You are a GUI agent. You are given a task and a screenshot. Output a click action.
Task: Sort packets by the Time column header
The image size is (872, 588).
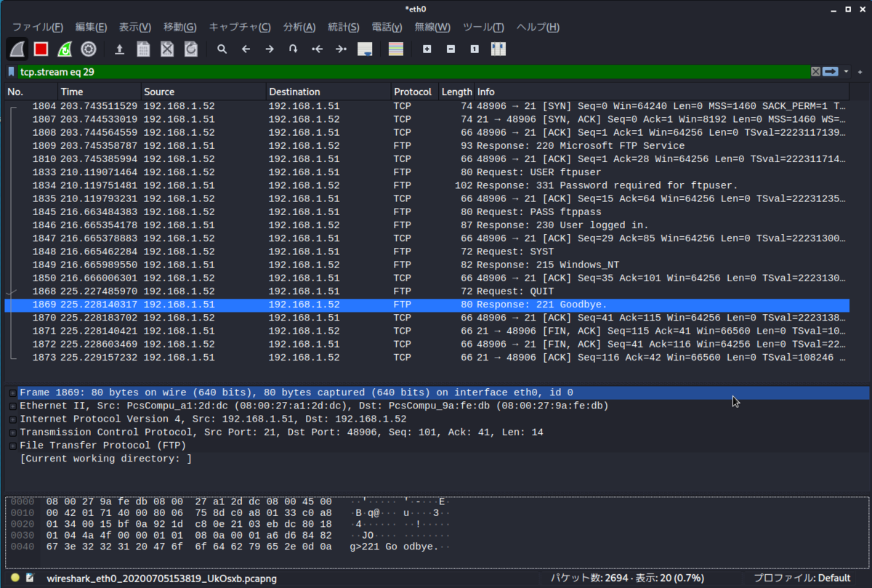pyautogui.click(x=100, y=92)
